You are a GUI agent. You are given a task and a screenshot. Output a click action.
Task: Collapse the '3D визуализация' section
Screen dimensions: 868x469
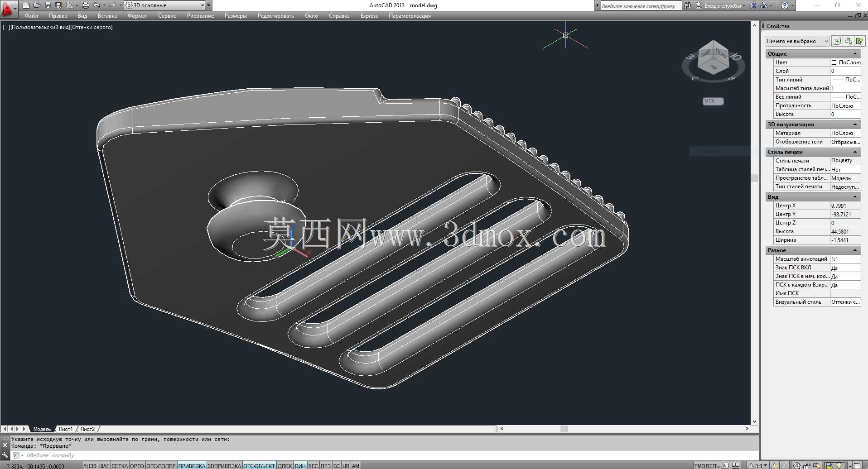tap(855, 124)
